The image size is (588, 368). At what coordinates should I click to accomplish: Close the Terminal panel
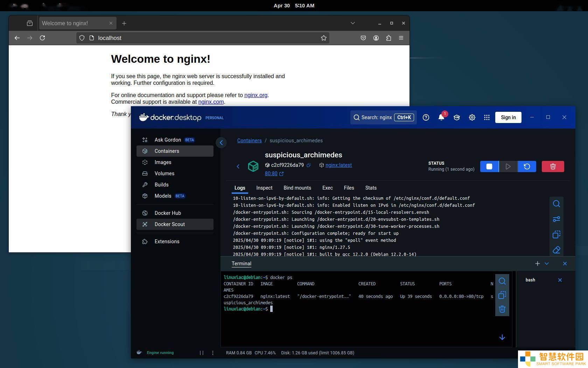(x=565, y=264)
